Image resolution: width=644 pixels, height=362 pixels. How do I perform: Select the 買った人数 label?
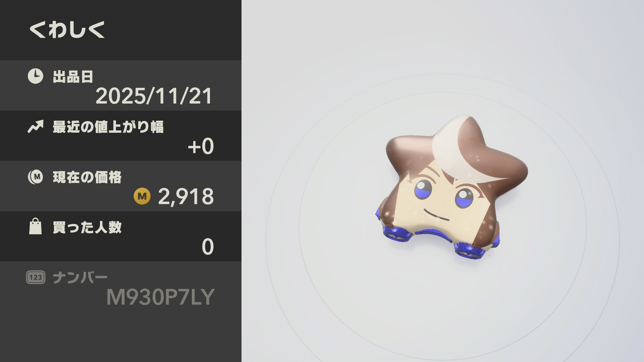click(x=87, y=228)
